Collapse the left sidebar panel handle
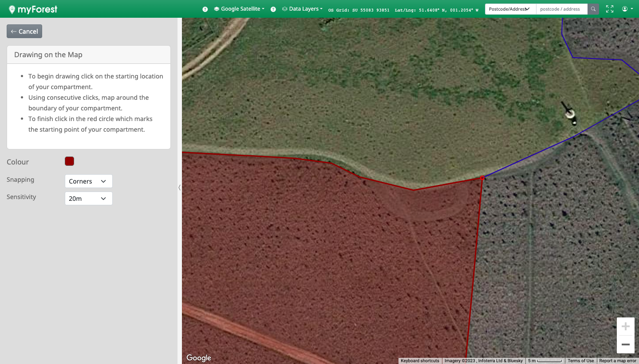Screen dimensions: 639x364 point(179,188)
